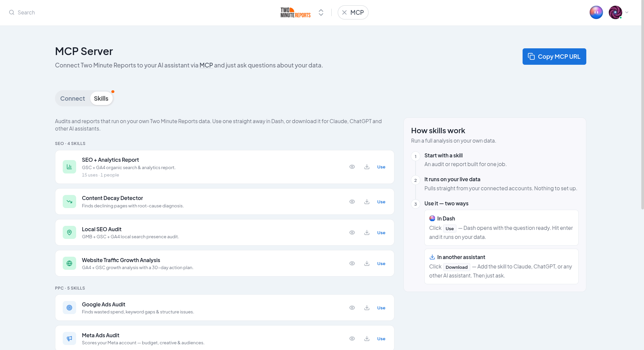Select the Skills tab
This screenshot has width=644, height=350.
(101, 98)
